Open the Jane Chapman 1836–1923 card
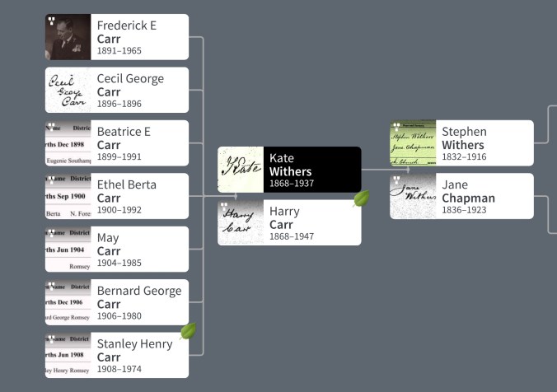Screen dimensions: 557x392 pos(484,196)
